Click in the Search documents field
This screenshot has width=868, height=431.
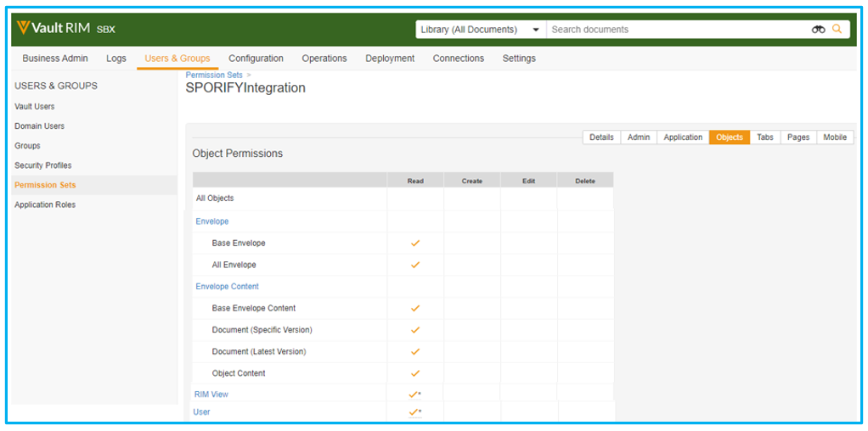[675, 30]
